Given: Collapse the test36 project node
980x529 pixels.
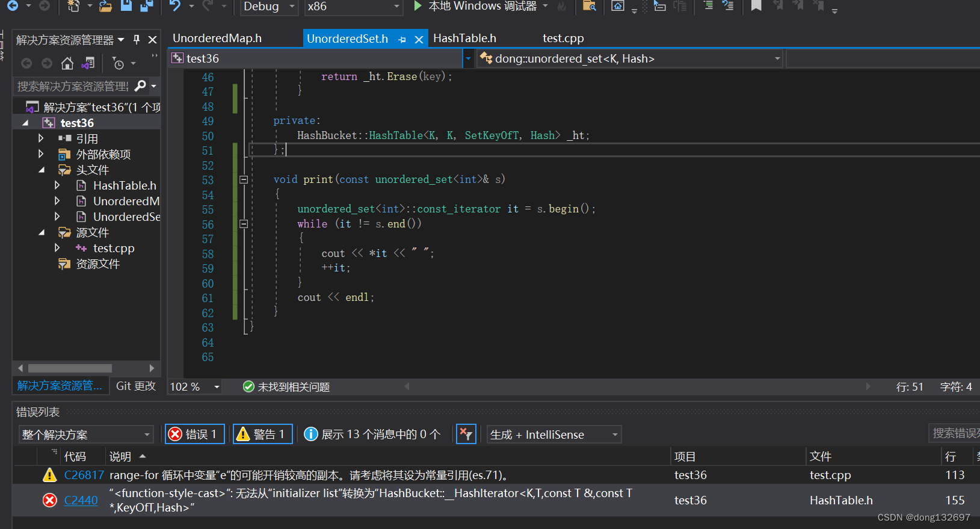Looking at the screenshot, I should [25, 123].
